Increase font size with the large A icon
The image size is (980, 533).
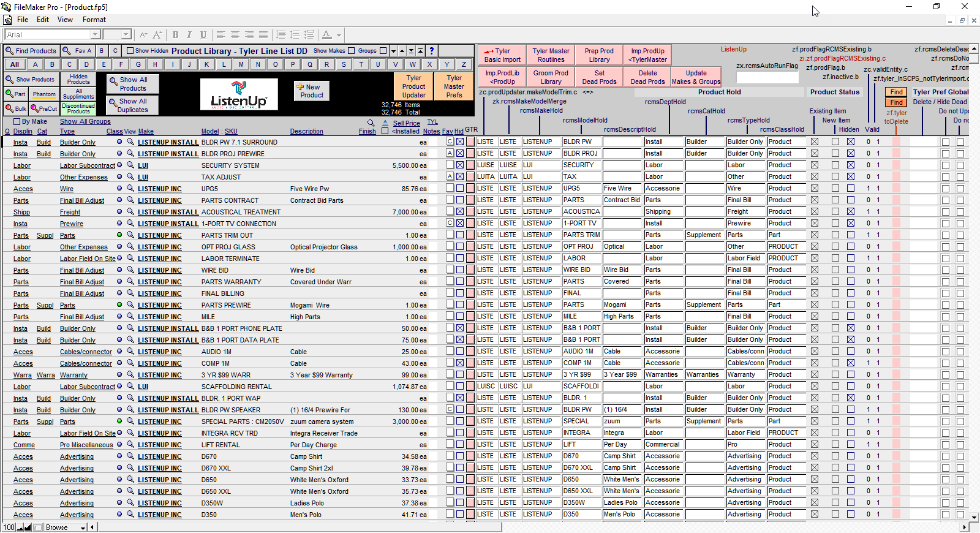(157, 35)
